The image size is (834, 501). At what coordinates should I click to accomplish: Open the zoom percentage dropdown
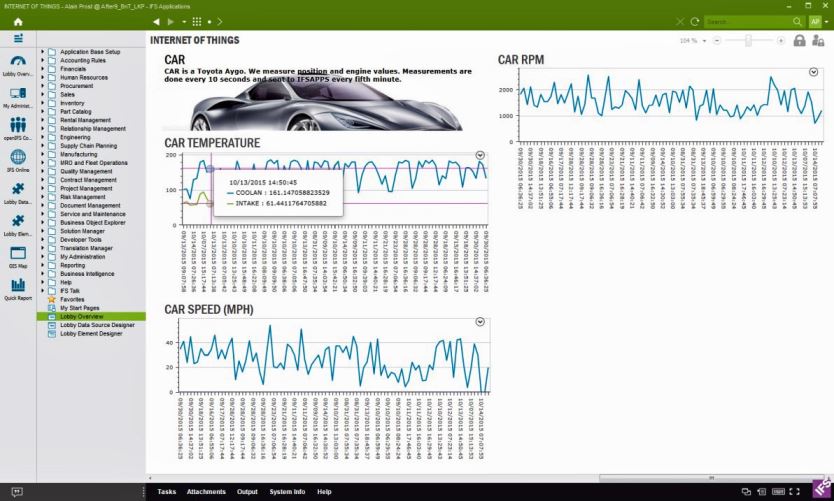[704, 41]
